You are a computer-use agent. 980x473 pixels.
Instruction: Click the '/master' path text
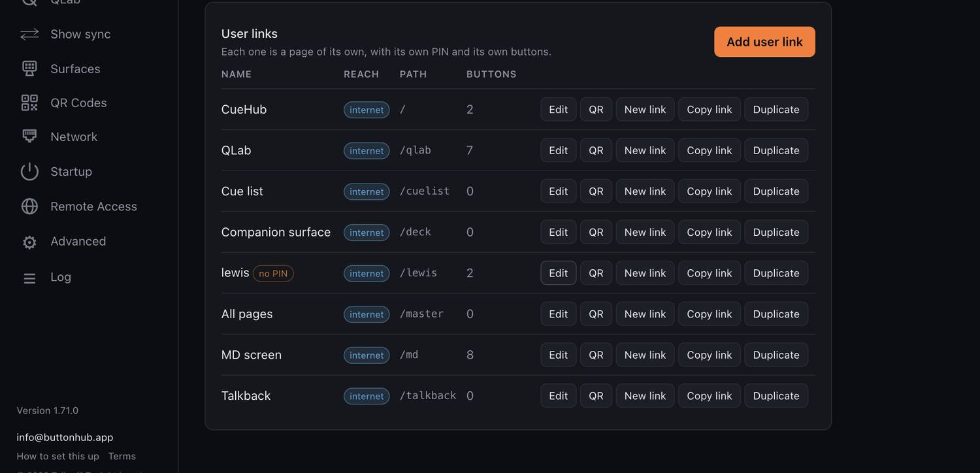click(421, 314)
